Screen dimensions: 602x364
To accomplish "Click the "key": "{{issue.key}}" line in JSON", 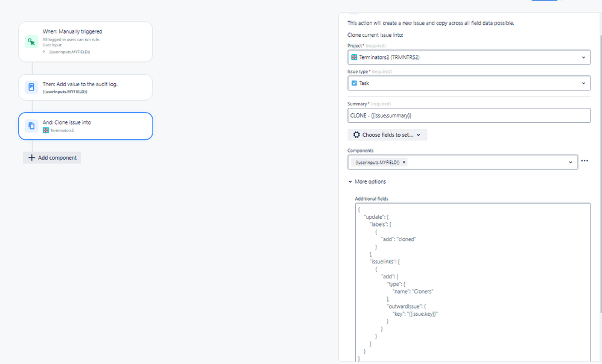I will click(415, 314).
